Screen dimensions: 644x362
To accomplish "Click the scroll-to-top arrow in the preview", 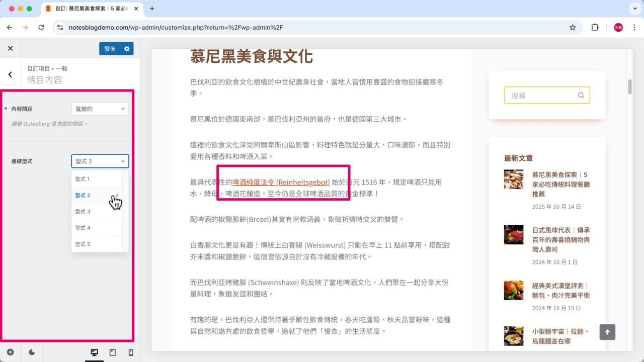I will coord(607,332).
